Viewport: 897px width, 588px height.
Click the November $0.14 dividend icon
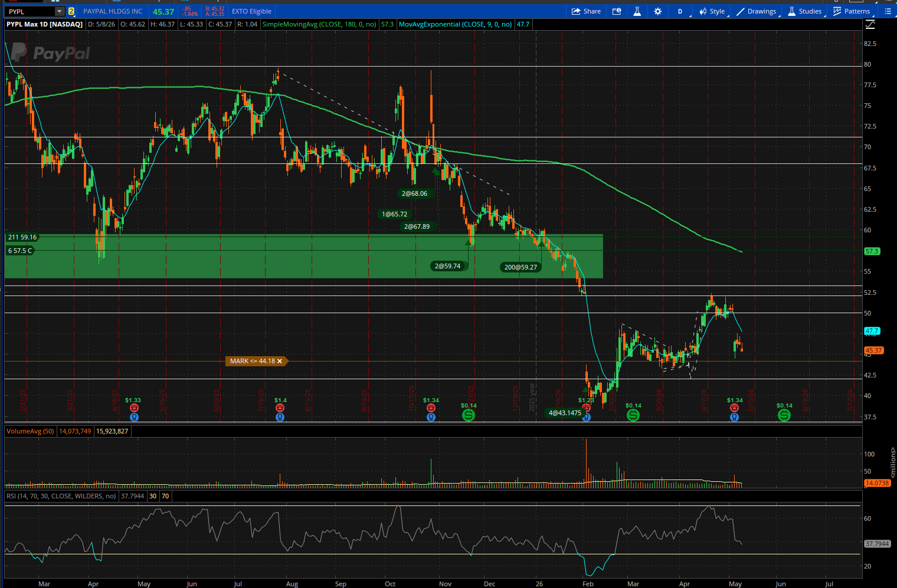(469, 415)
